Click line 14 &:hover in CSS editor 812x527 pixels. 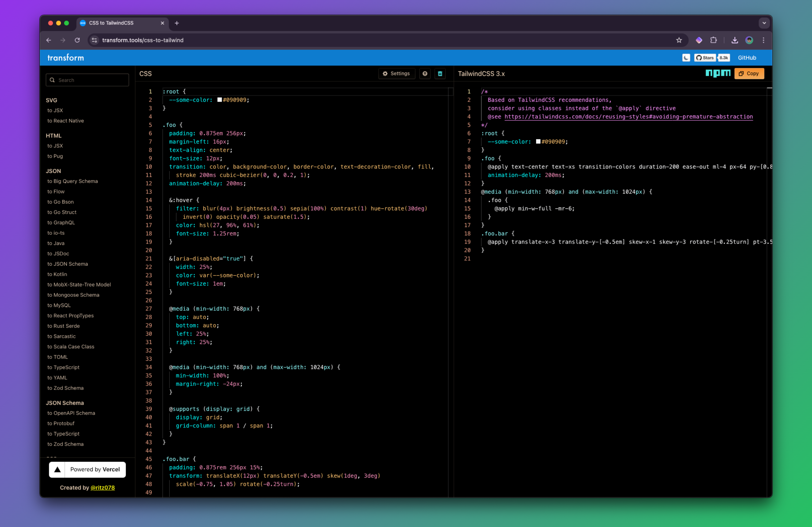click(184, 200)
